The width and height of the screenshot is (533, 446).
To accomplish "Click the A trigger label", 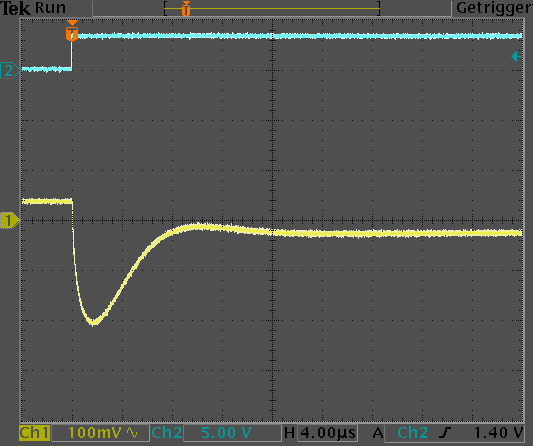I will 378,433.
